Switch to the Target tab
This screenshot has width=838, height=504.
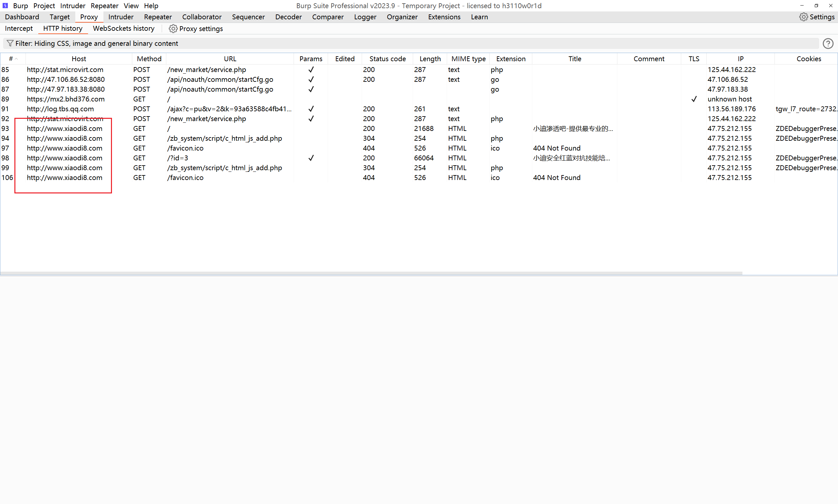[x=60, y=17]
